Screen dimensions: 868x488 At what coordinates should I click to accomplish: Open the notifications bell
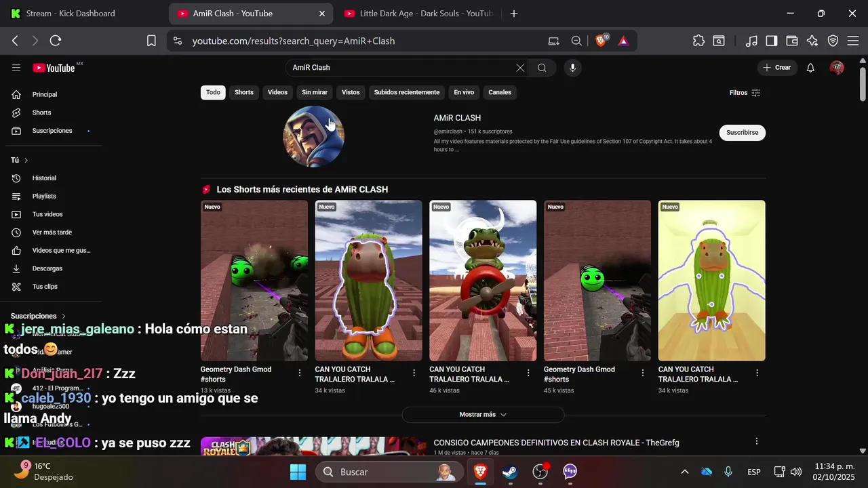[810, 68]
